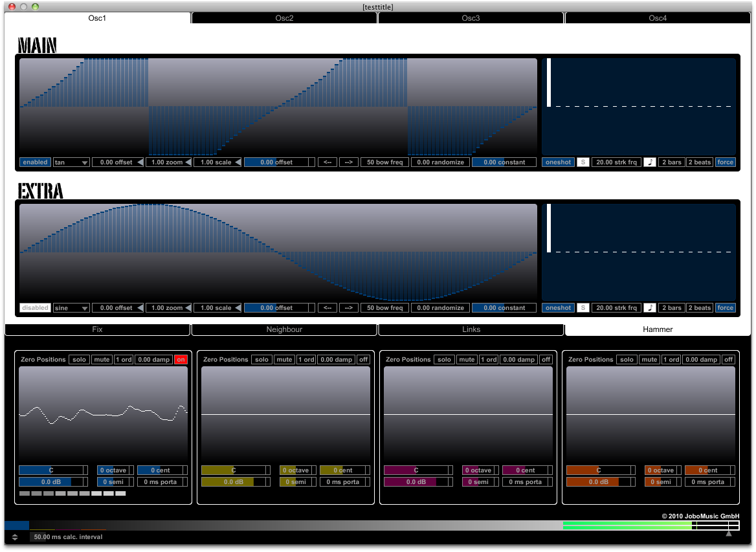Click the musical note icon in EXTRA row

click(650, 308)
